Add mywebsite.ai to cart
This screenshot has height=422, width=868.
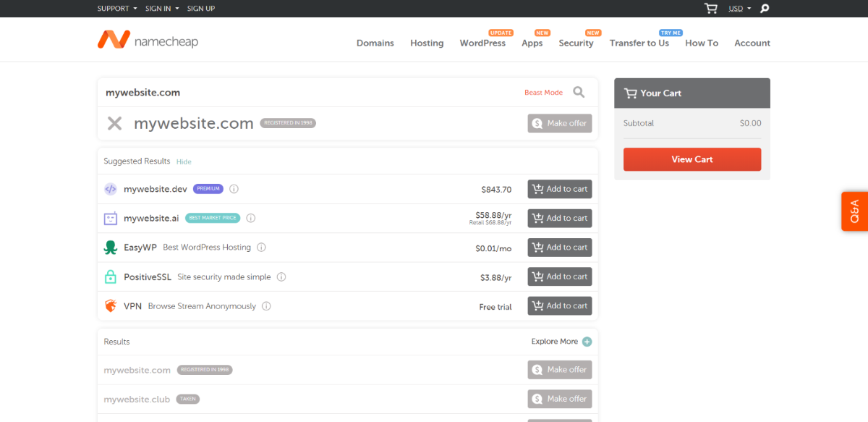(x=559, y=218)
